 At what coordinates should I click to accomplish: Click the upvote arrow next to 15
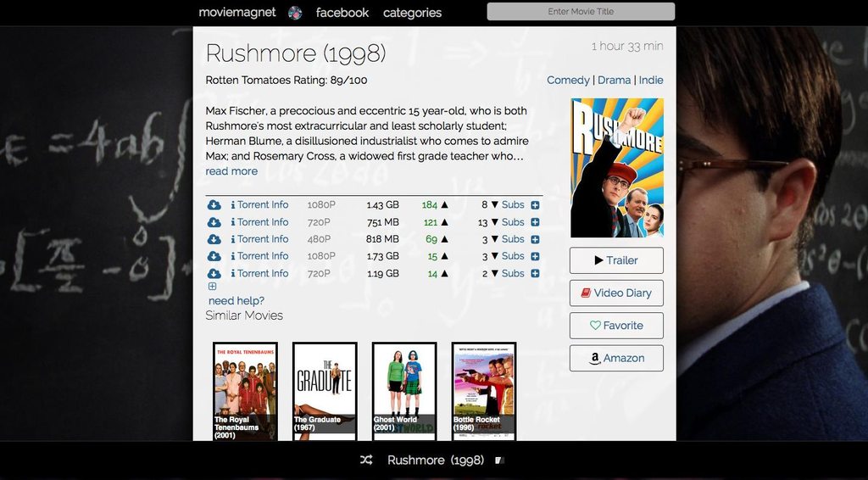coord(444,256)
